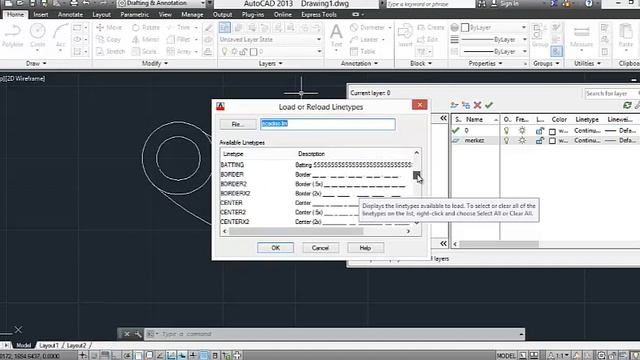Collapse layer filter tree with top double-chevron
The height and width of the screenshot is (360, 640).
443,118
